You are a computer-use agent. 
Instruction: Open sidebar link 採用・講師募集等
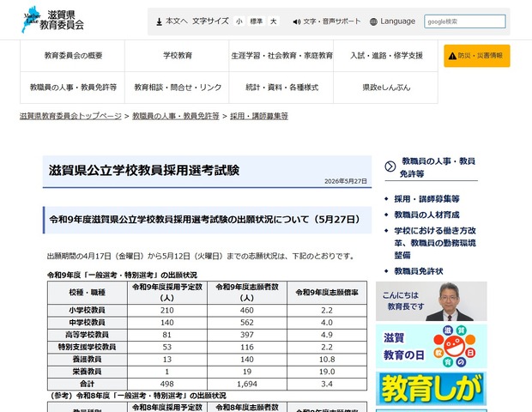(426, 199)
